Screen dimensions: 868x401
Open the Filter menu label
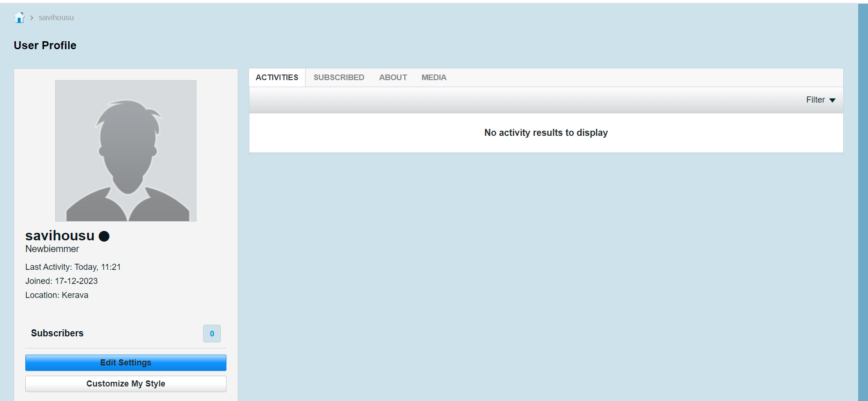[x=815, y=100]
